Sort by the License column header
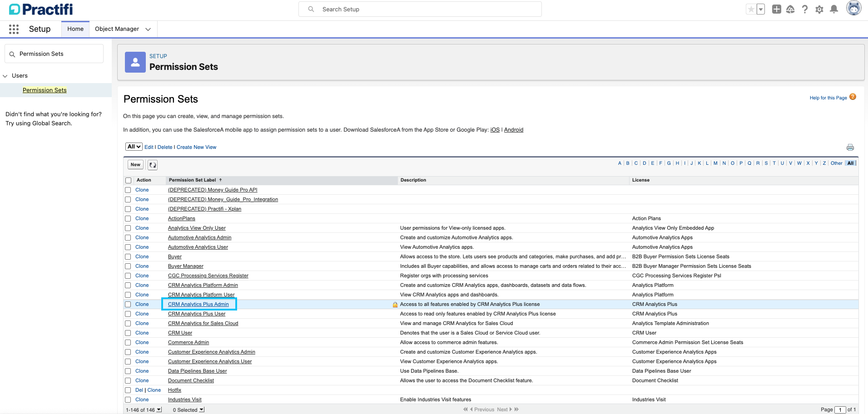 [x=641, y=180]
